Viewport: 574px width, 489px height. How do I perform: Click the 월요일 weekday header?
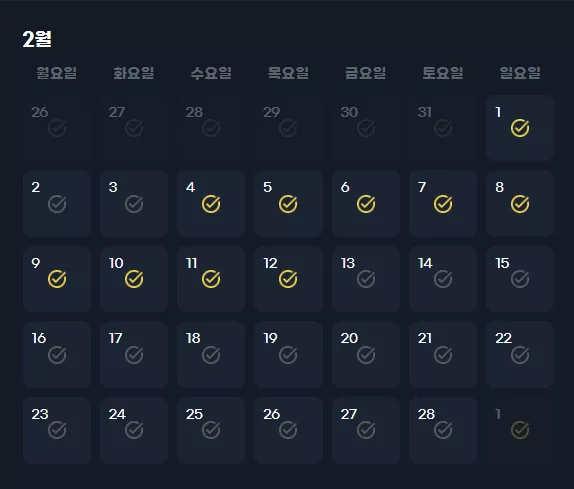click(56, 72)
